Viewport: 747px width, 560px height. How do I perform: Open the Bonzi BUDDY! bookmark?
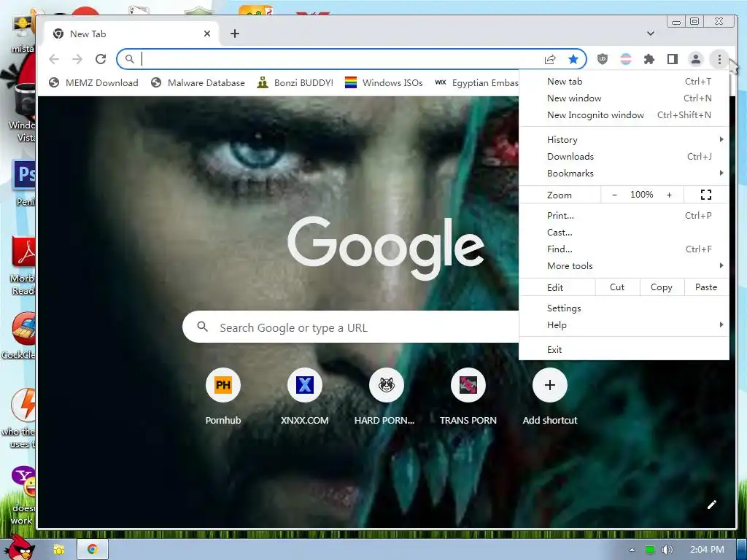[295, 83]
